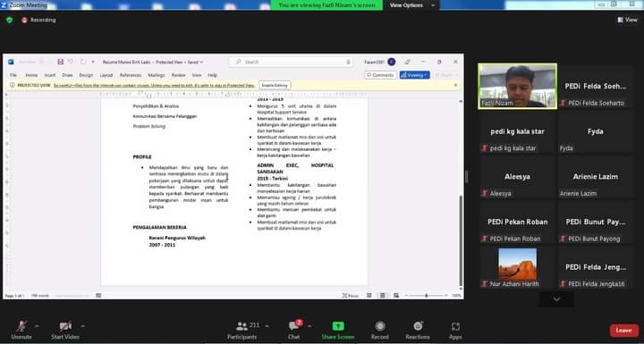Image resolution: width=644 pixels, height=344 pixels.
Task: Open the Participants panel
Action: 241,326
